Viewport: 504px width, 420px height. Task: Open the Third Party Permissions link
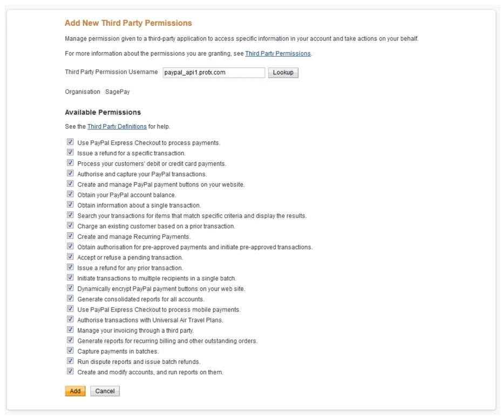[x=278, y=53]
